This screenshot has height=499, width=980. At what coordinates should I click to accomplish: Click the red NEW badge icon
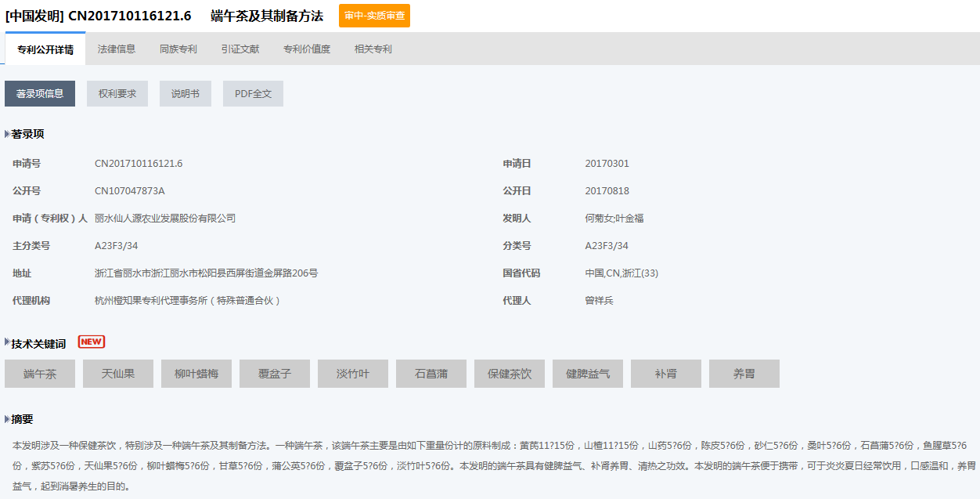point(92,342)
